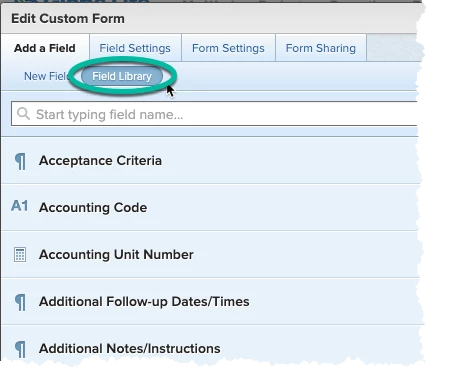Switch to the Add a Field tab
This screenshot has height=391, width=451.
pyautogui.click(x=45, y=48)
